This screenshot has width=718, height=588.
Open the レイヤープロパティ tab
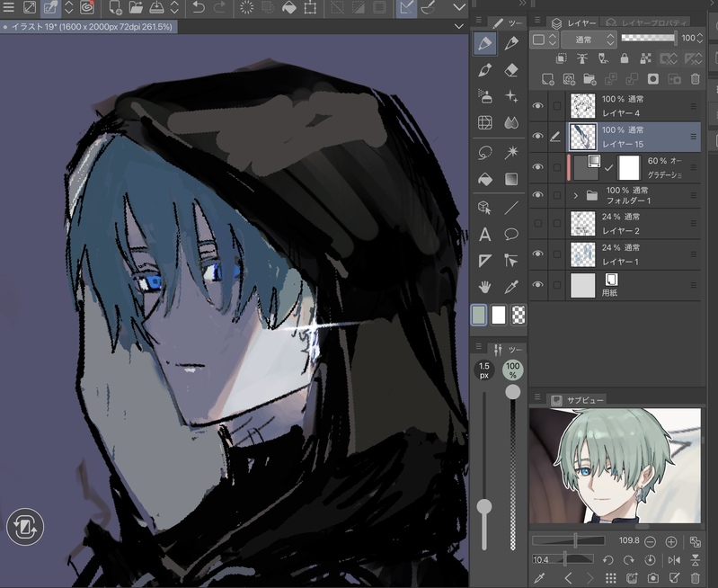647,22
